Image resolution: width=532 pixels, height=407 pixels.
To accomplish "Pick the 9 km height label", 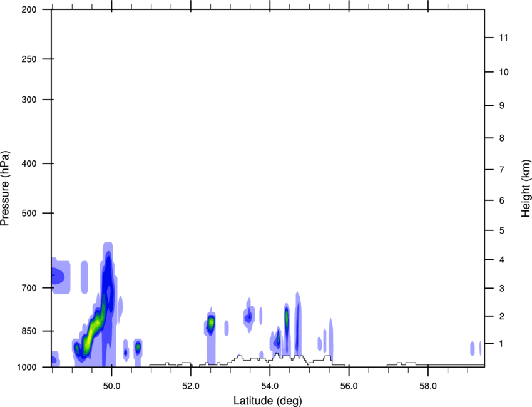I will (502, 106).
